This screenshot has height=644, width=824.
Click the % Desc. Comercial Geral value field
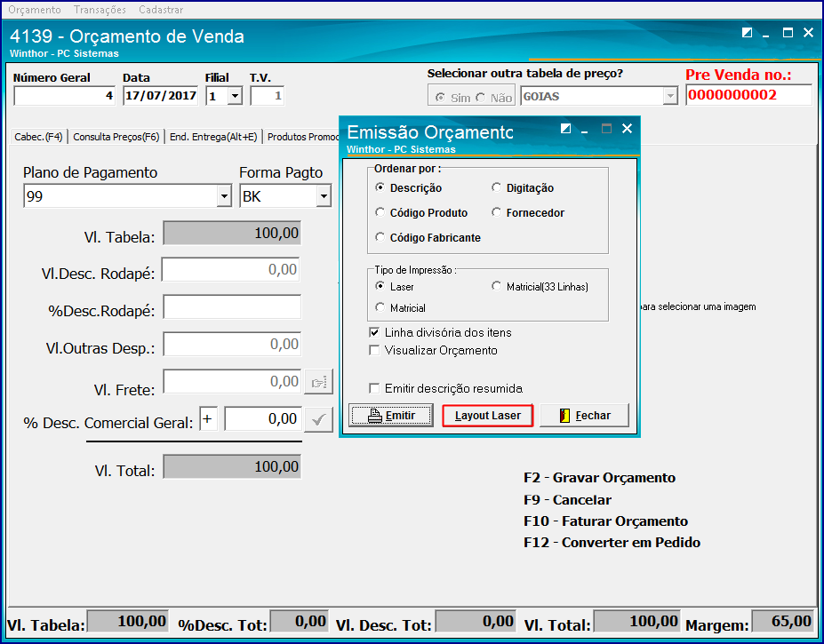[x=263, y=418]
